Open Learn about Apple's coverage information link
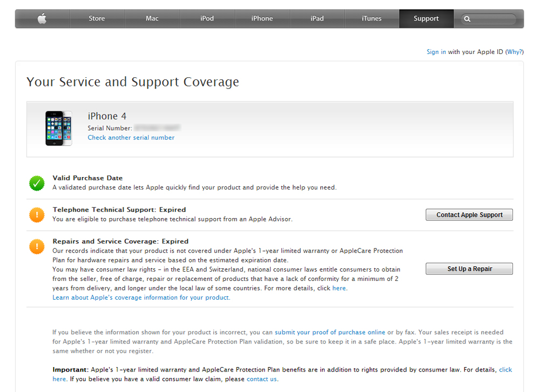The height and width of the screenshot is (392, 540). [140, 298]
